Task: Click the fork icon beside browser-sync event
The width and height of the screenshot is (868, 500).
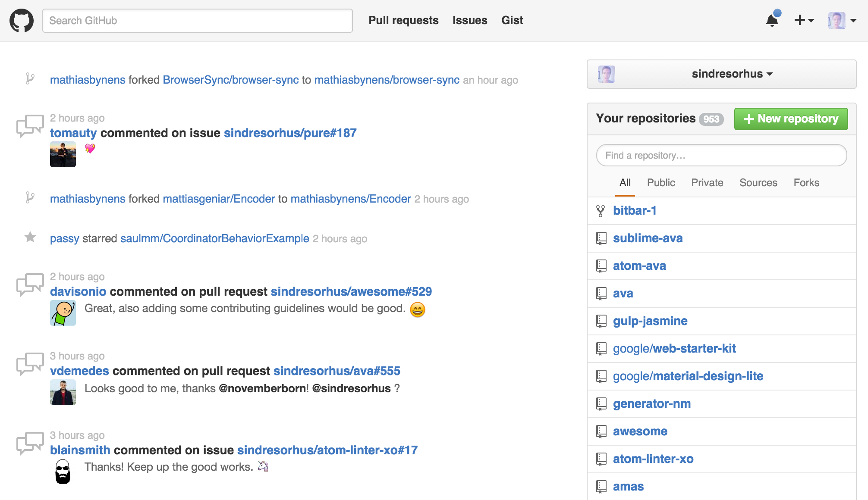Action: tap(30, 79)
